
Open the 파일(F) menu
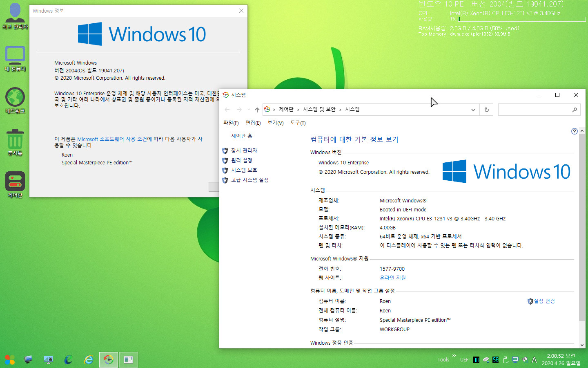tap(231, 123)
